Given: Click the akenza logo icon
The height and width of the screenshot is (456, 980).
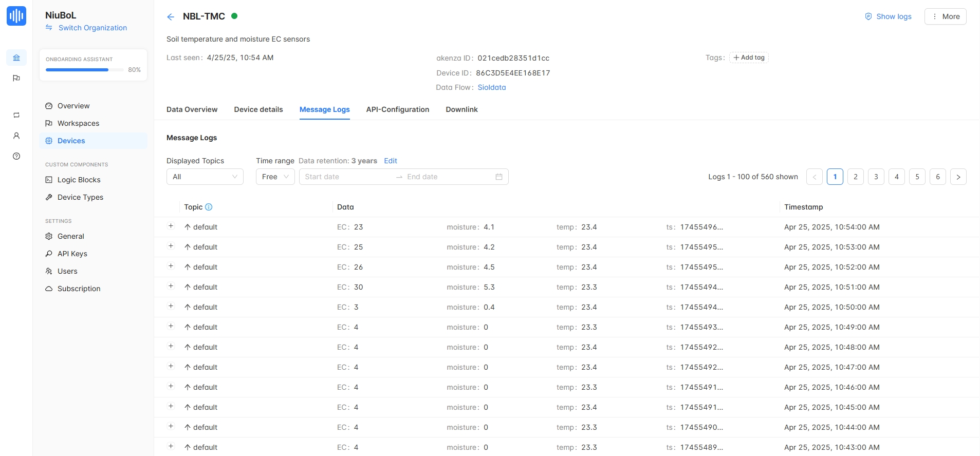Looking at the screenshot, I should [16, 16].
